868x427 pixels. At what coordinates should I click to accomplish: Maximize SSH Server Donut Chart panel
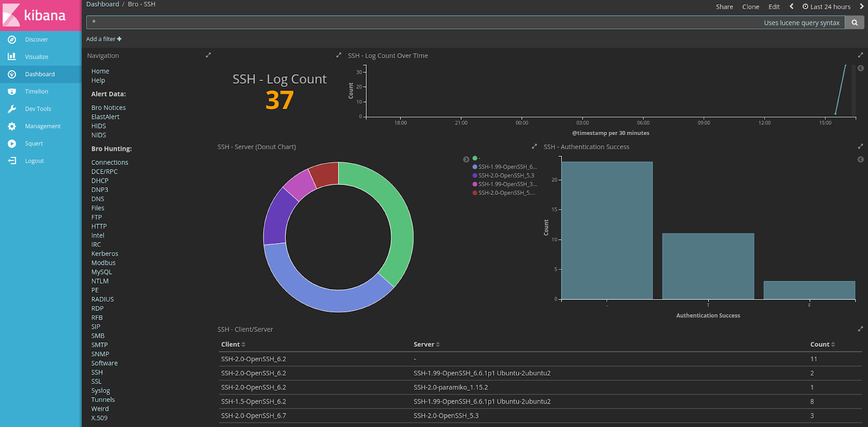(534, 146)
